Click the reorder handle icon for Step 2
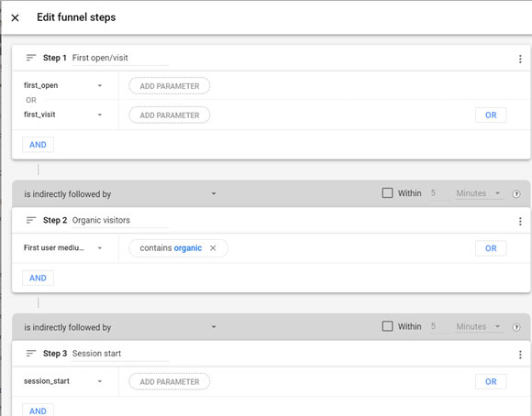Viewport: 532px width, 416px height. (x=31, y=220)
